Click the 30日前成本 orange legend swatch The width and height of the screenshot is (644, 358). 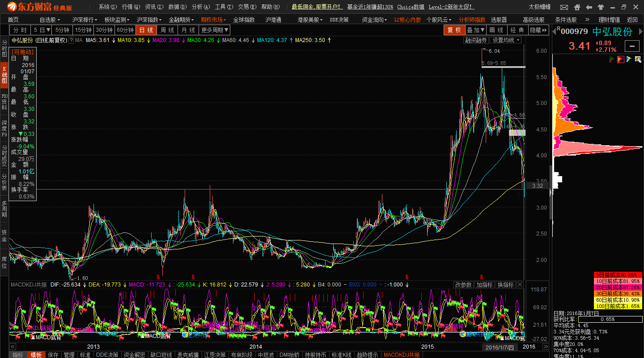point(618,294)
